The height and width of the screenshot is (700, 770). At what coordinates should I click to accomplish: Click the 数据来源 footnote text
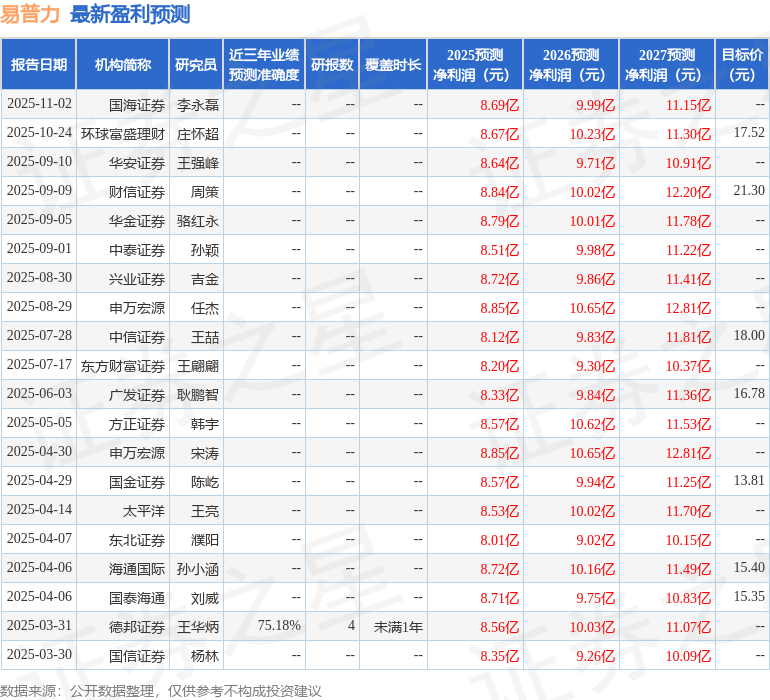point(161,691)
